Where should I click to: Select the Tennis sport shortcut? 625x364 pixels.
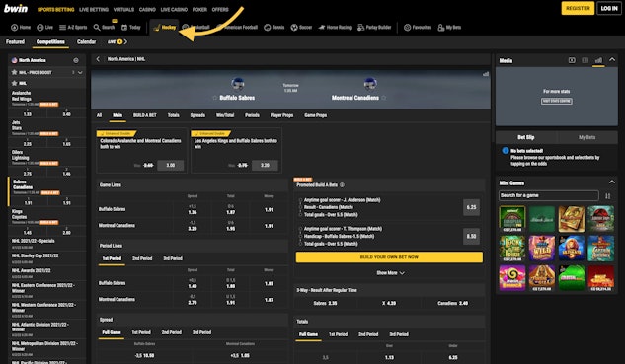[x=274, y=27]
